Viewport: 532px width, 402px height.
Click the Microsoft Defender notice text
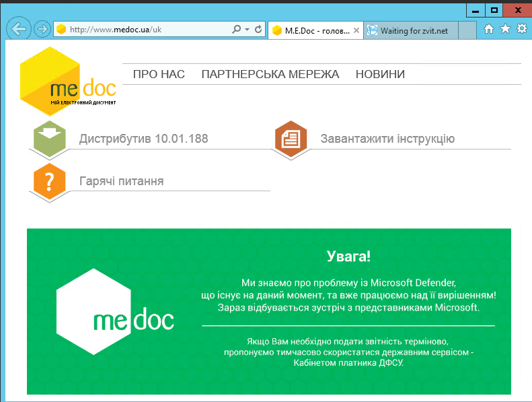point(348,295)
